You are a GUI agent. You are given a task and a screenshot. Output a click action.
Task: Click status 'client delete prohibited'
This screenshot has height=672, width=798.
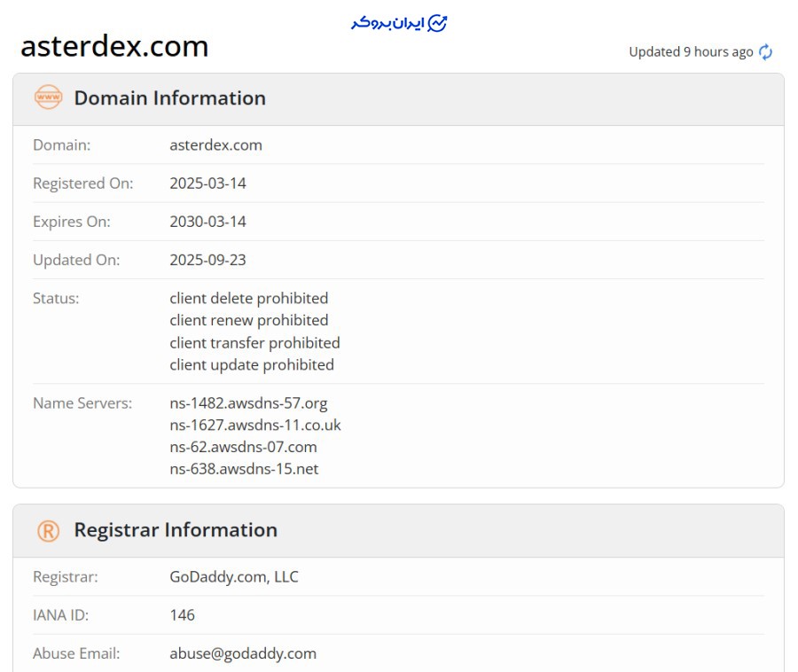click(249, 298)
